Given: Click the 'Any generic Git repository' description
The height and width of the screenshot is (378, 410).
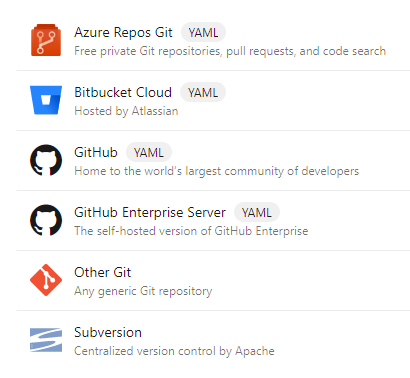Looking at the screenshot, I should pos(143,291).
